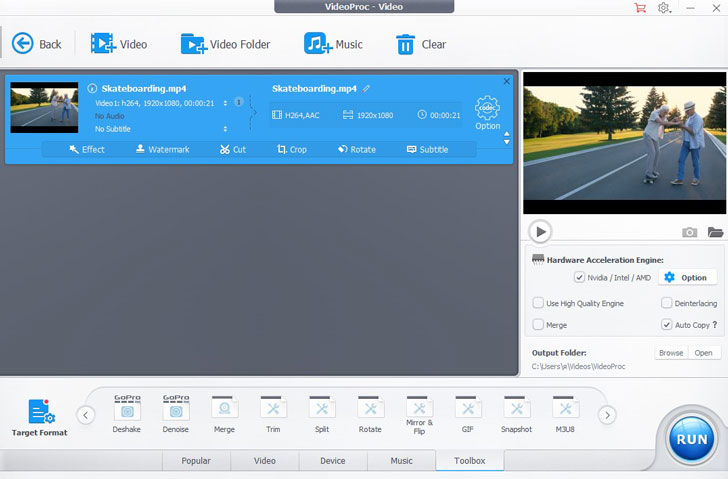This screenshot has height=479, width=728.
Task: Start processing with the RUN button
Action: click(x=691, y=439)
